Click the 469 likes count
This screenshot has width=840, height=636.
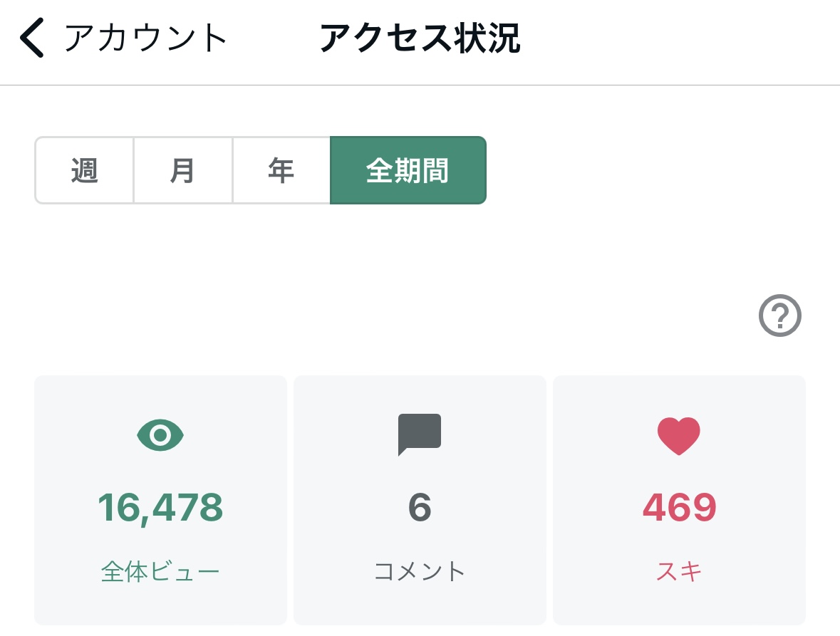[x=679, y=508]
